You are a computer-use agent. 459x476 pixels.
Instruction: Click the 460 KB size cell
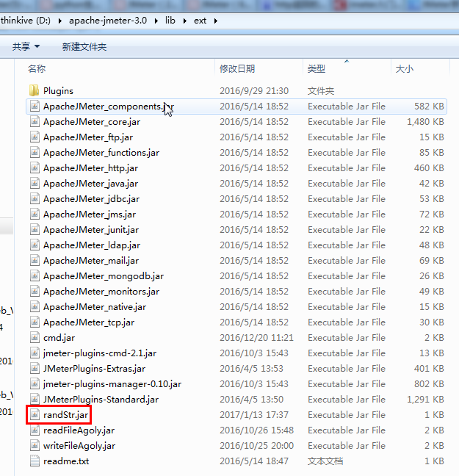point(429,167)
